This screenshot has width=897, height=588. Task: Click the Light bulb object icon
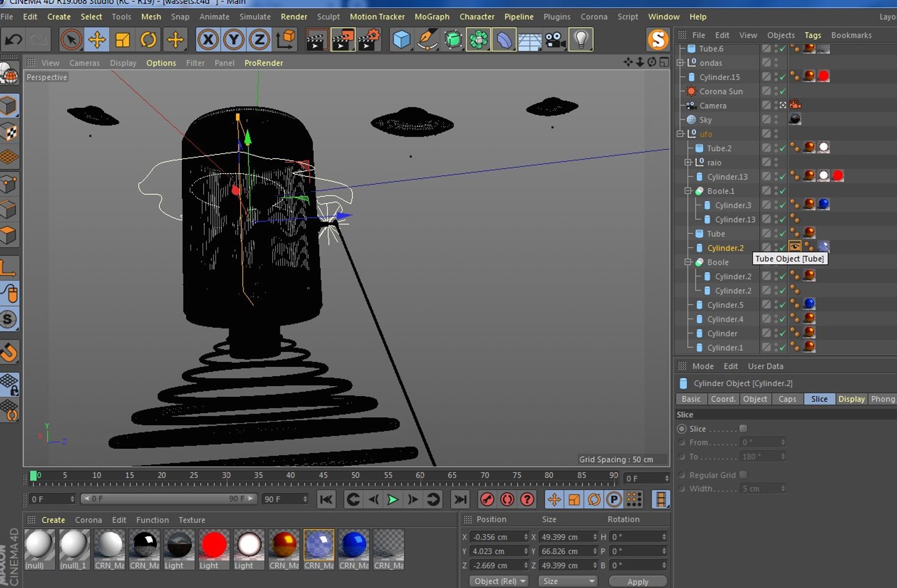tap(581, 40)
